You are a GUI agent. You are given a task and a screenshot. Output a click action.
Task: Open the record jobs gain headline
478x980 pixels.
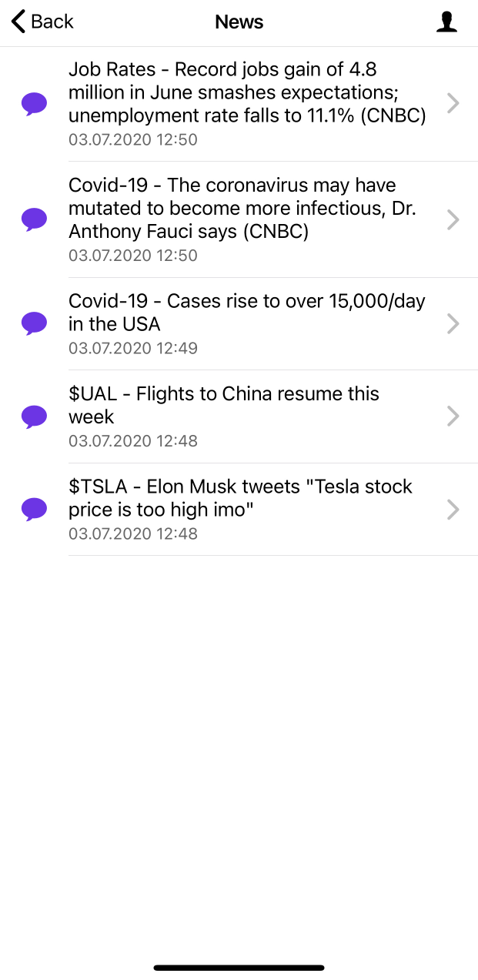point(246,92)
